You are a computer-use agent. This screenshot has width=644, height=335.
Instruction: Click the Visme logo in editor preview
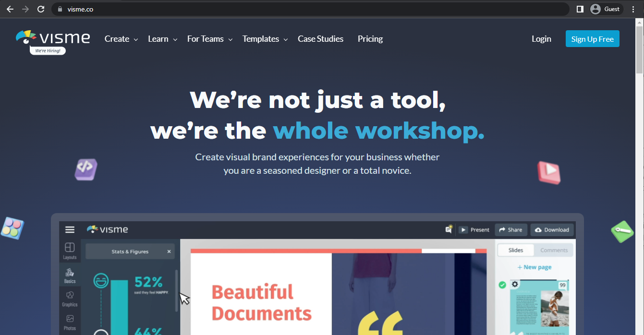(x=107, y=229)
